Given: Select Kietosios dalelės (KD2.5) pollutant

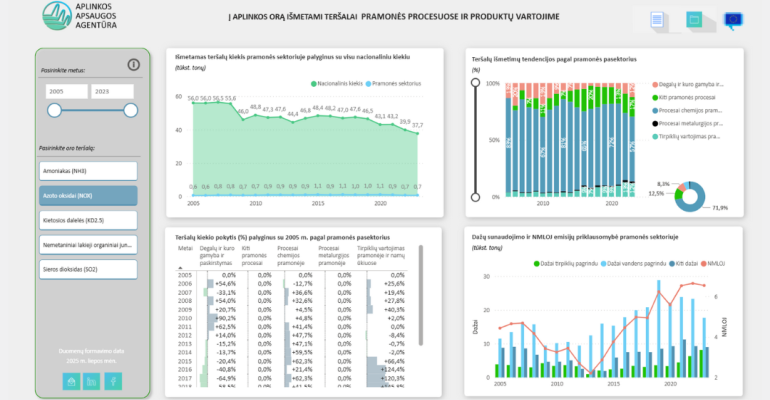Looking at the screenshot, I should coord(88,220).
